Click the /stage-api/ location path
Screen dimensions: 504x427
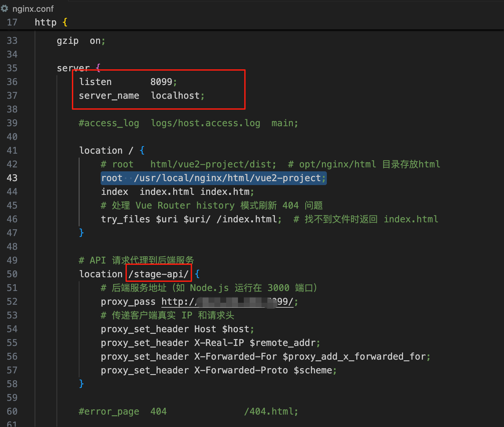tap(159, 274)
